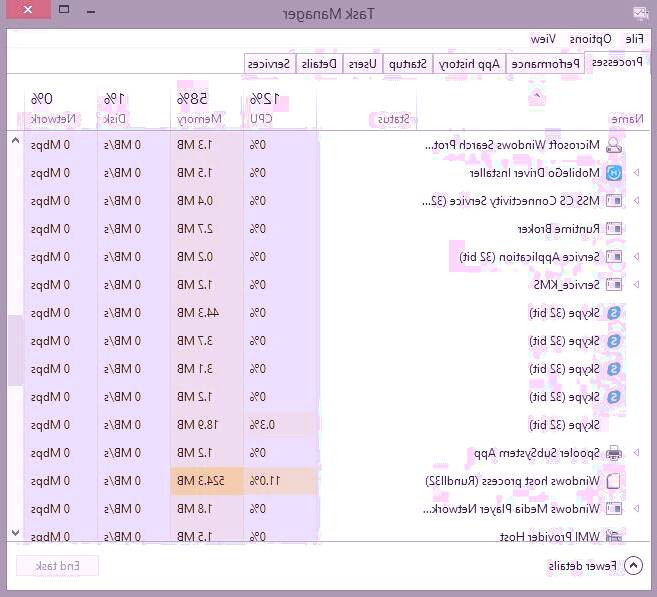
Task: Click the Runtime Broker process icon
Action: pyautogui.click(x=614, y=229)
